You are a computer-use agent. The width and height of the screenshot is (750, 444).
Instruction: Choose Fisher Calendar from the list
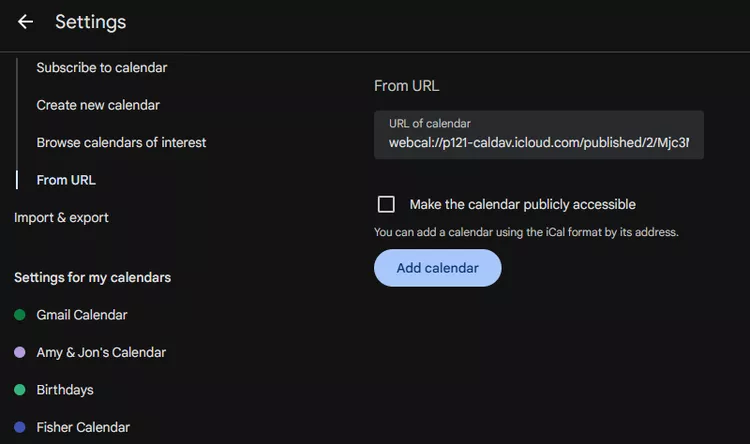coord(83,427)
